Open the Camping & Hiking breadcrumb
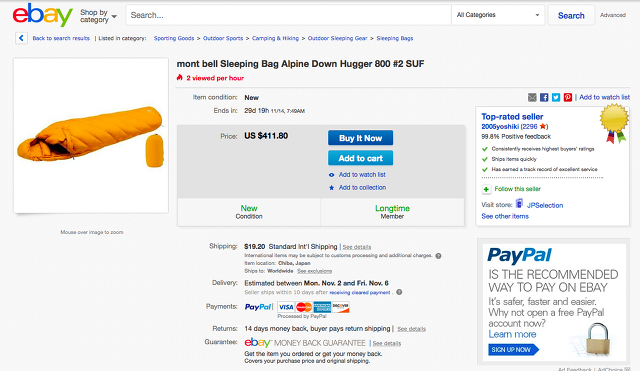Screen dimensions: 640x371 pyautogui.click(x=275, y=38)
